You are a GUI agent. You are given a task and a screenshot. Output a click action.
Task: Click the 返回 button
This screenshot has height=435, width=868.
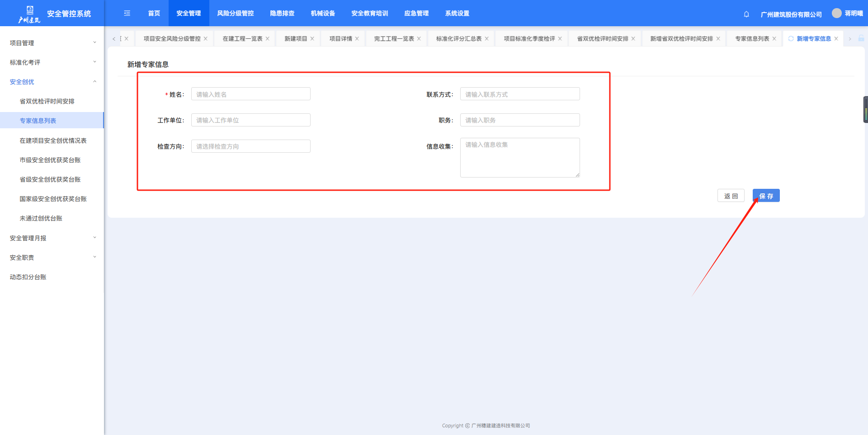[x=731, y=196]
